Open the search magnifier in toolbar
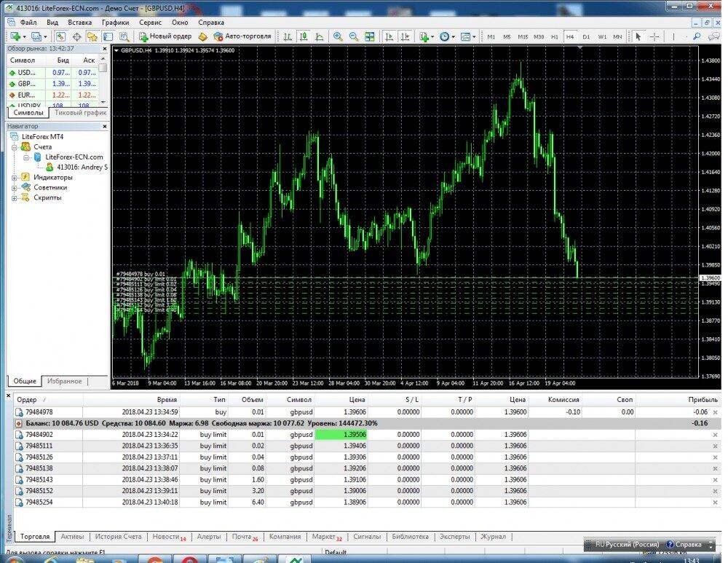728x563 pixels. pyautogui.click(x=696, y=36)
